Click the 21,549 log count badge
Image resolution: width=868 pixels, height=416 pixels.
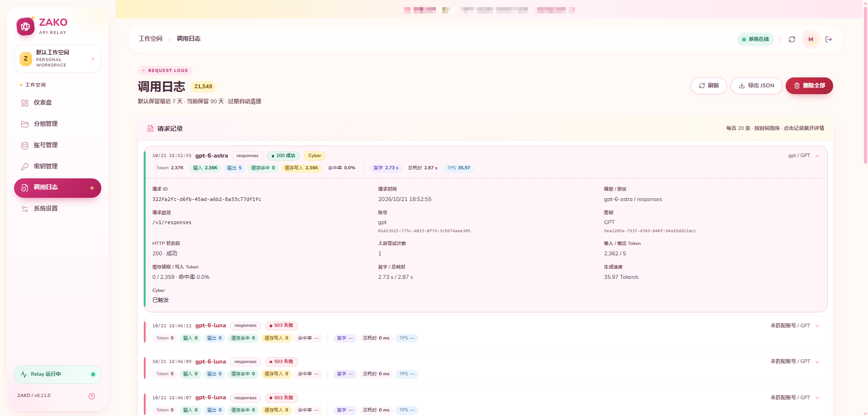click(x=203, y=86)
